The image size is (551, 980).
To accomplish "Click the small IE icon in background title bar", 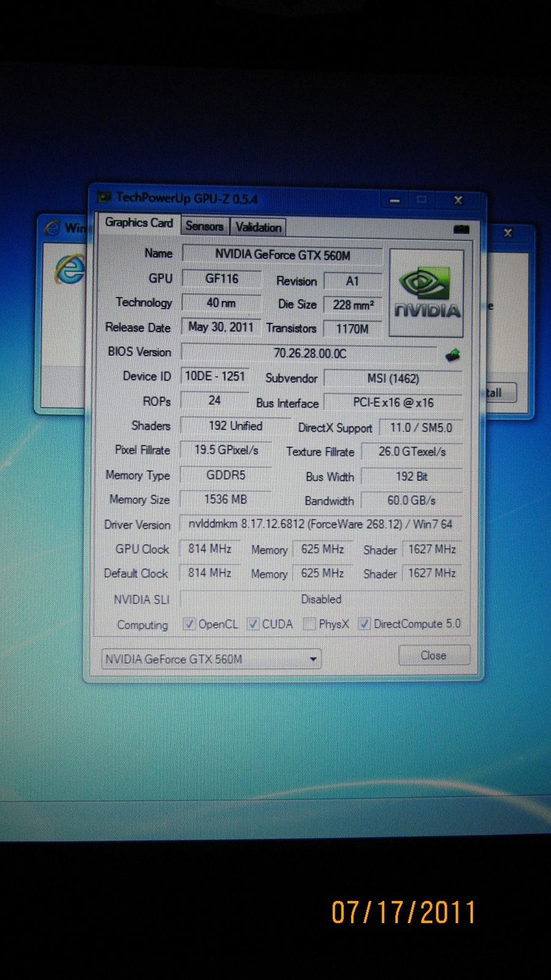I will click(53, 228).
